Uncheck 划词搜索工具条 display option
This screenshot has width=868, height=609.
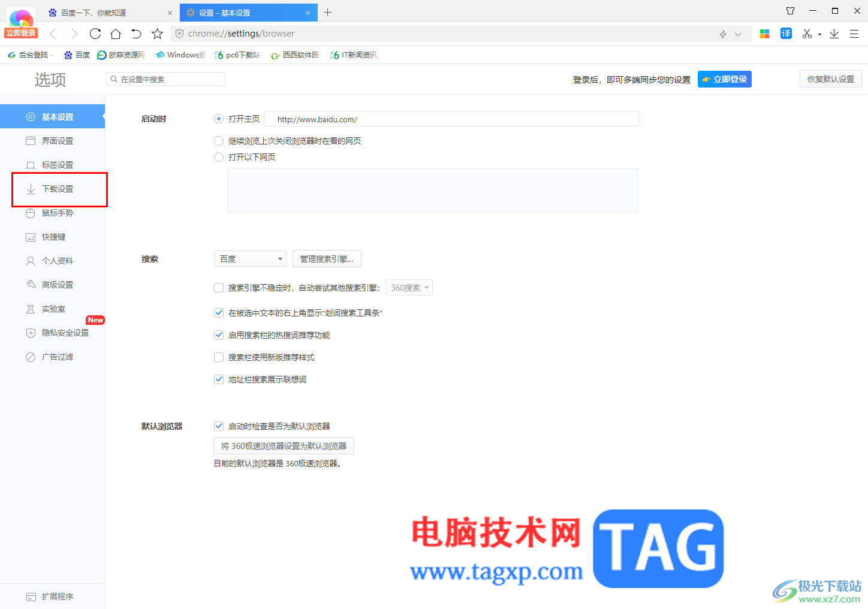(x=219, y=313)
